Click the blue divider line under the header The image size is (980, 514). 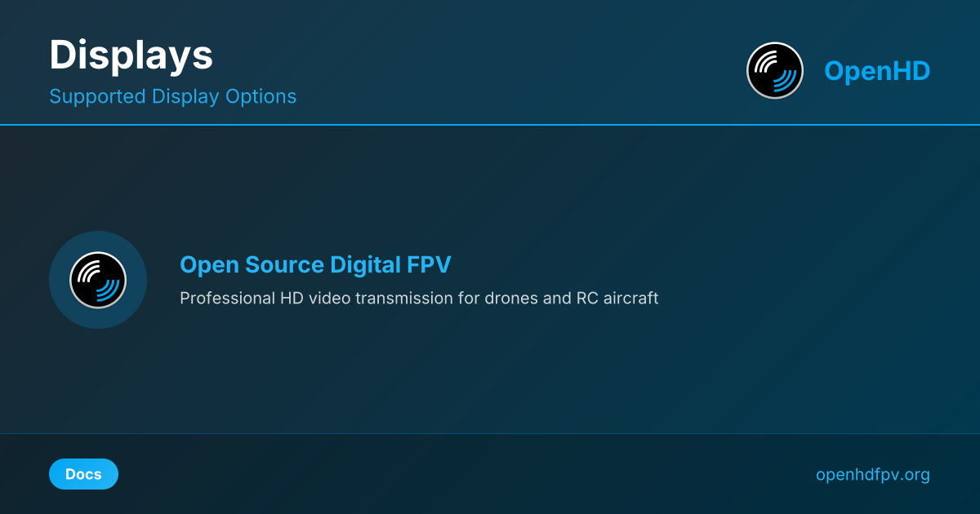[x=490, y=125]
